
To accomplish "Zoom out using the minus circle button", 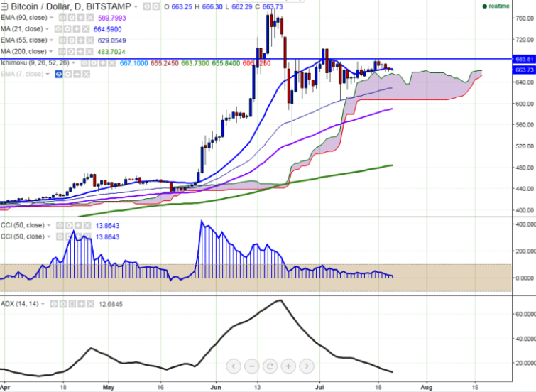I will [252, 366].
